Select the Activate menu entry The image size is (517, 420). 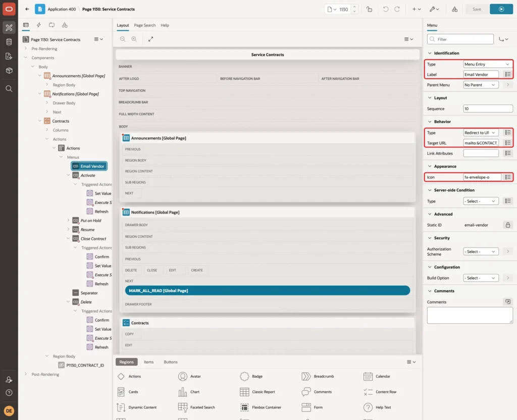[88, 175]
